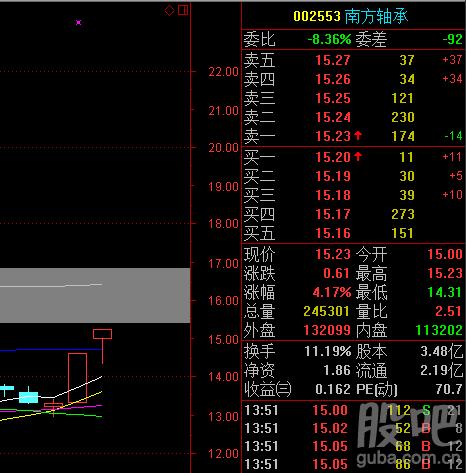The image size is (466, 473).
Task: Click the 委差 value -92
Action: 452,39
